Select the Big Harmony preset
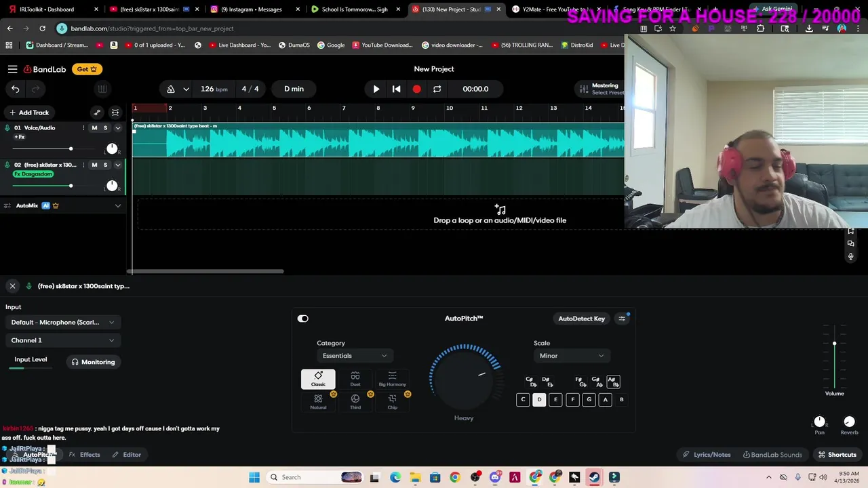868x488 pixels. coord(392,379)
